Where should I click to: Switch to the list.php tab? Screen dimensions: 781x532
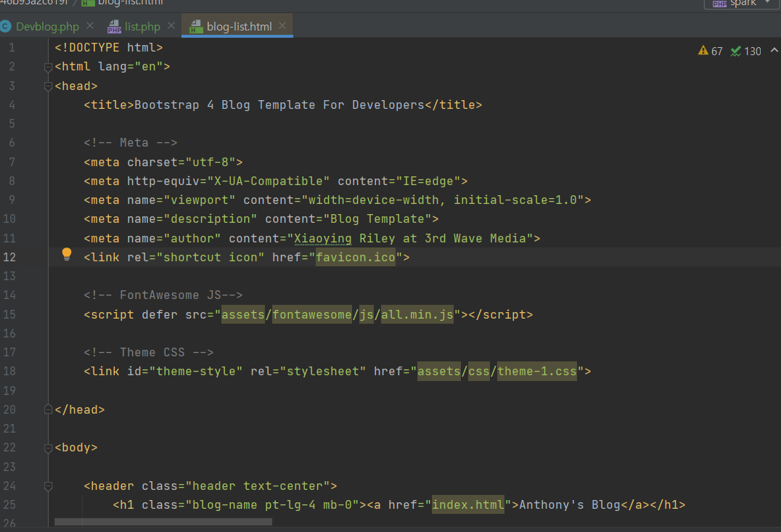click(x=142, y=26)
